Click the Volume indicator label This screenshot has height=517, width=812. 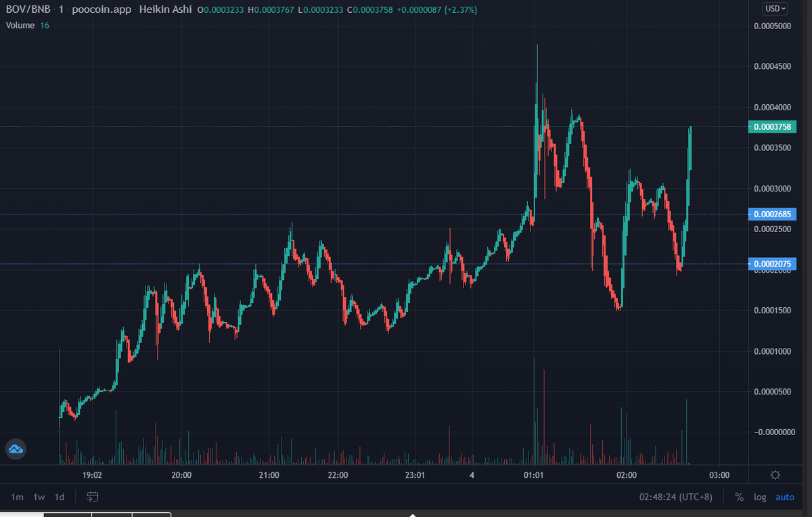tap(20, 25)
